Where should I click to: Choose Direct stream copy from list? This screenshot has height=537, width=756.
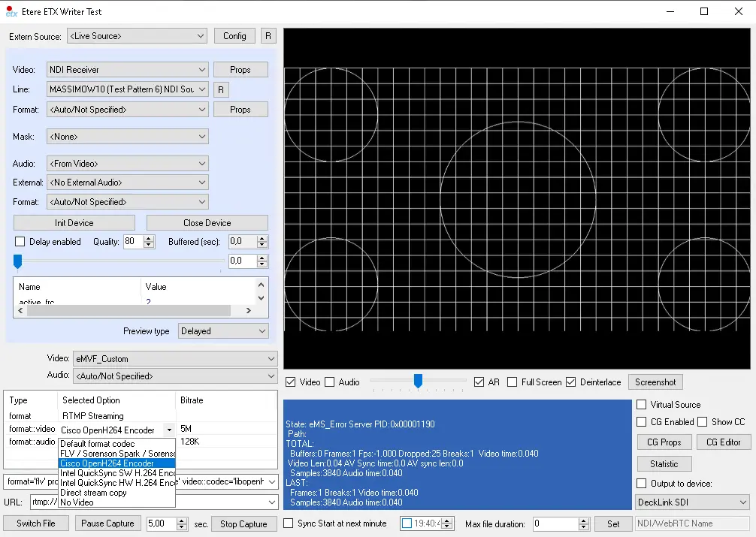pos(93,493)
